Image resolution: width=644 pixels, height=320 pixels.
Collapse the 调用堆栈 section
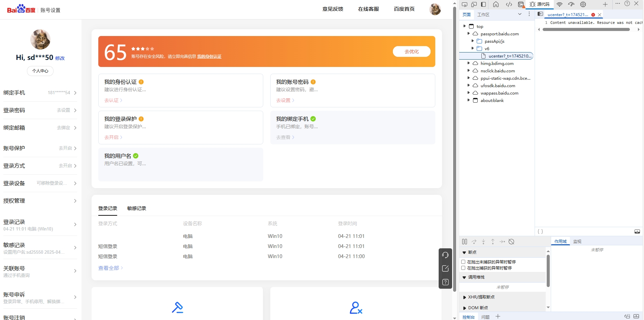(x=465, y=277)
